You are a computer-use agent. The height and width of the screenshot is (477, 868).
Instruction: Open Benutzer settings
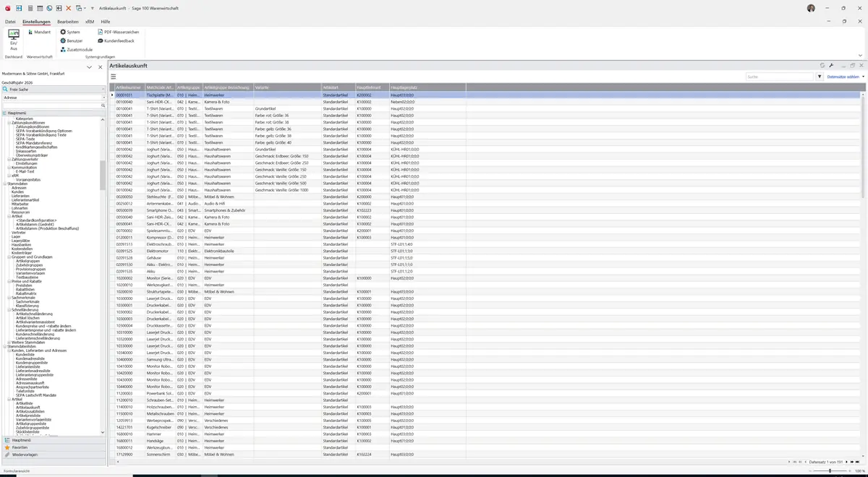(x=72, y=41)
